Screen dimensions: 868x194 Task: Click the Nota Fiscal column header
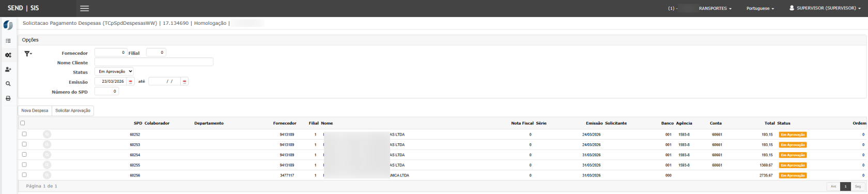(x=522, y=124)
